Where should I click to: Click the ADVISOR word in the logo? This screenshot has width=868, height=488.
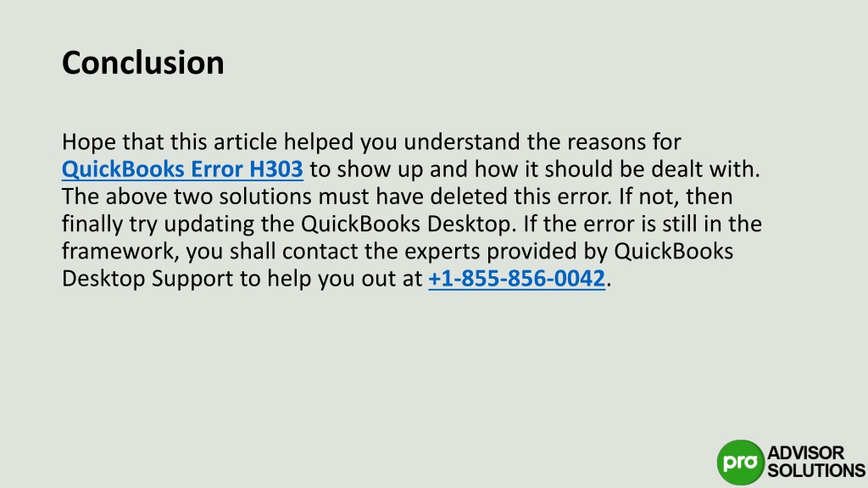[805, 452]
